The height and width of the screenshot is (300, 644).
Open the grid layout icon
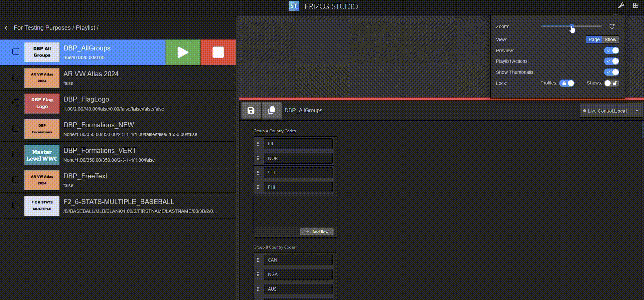[x=635, y=5]
